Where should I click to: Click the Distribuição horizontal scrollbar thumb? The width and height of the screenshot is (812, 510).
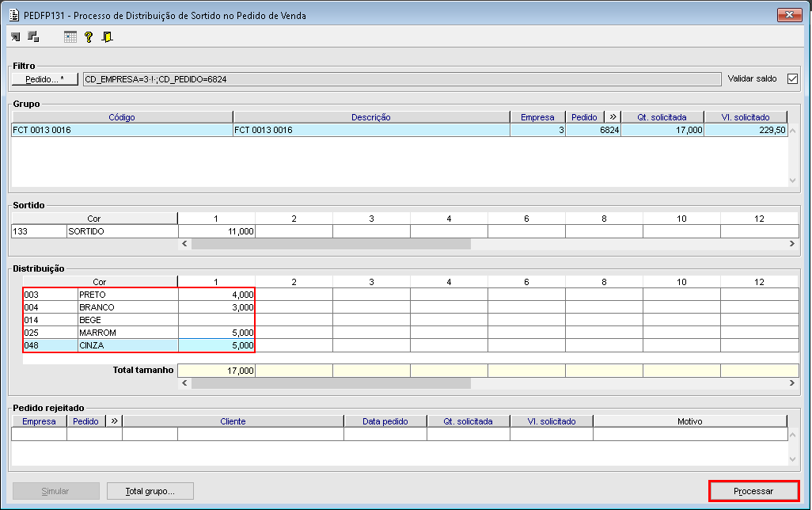pos(331,383)
